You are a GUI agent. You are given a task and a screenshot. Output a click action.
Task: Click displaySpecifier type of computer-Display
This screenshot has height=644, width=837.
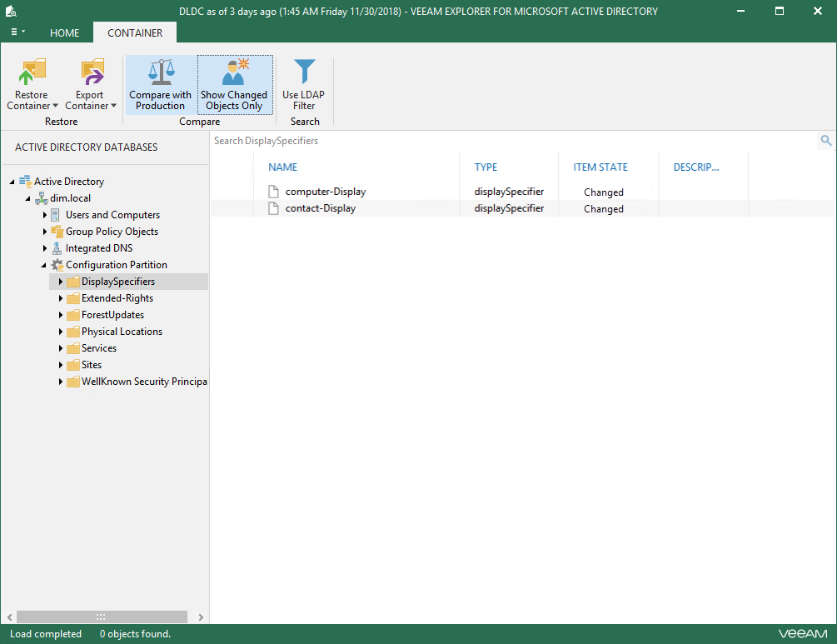point(509,192)
